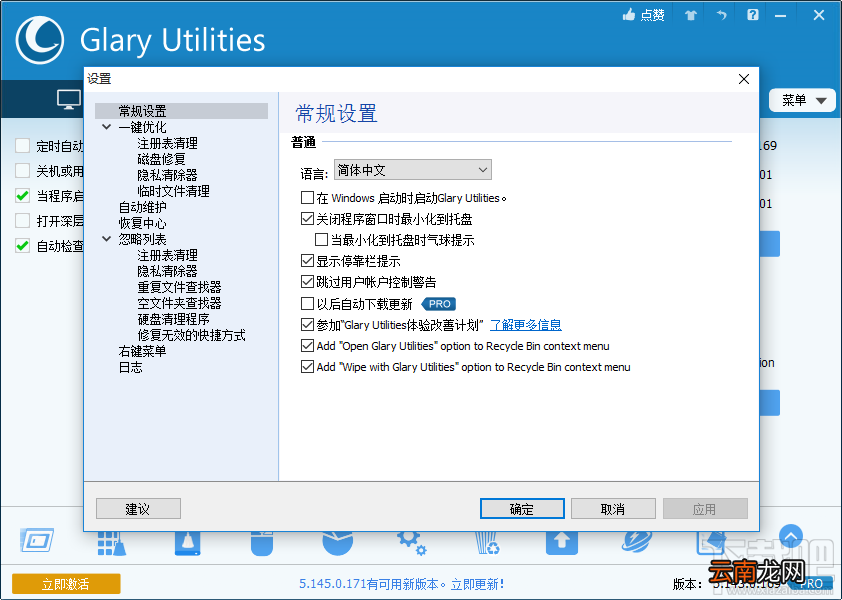Open the recycle trash bin icon in dock
This screenshot has height=600, width=842.
pos(487,543)
